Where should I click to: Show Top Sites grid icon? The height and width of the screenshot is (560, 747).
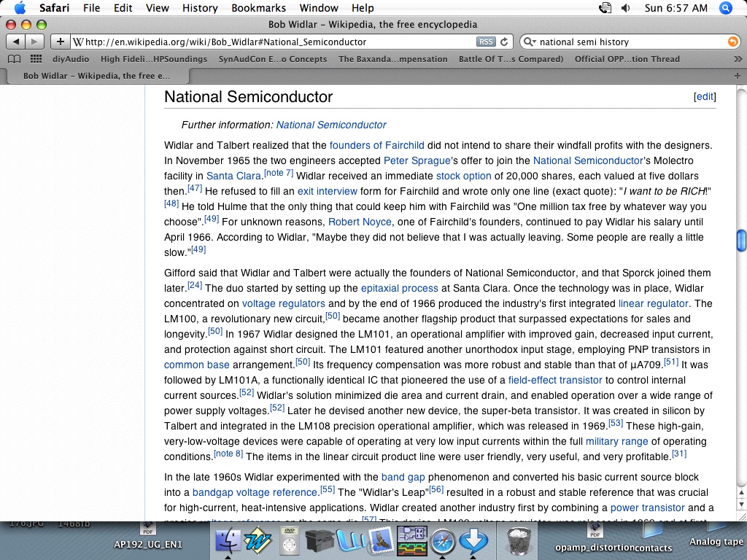36,59
